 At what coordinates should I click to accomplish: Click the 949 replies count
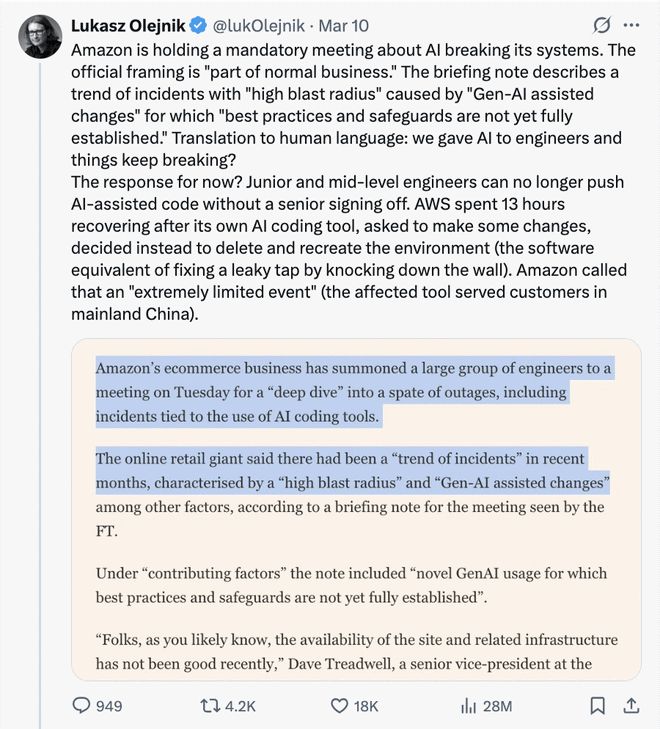109,706
